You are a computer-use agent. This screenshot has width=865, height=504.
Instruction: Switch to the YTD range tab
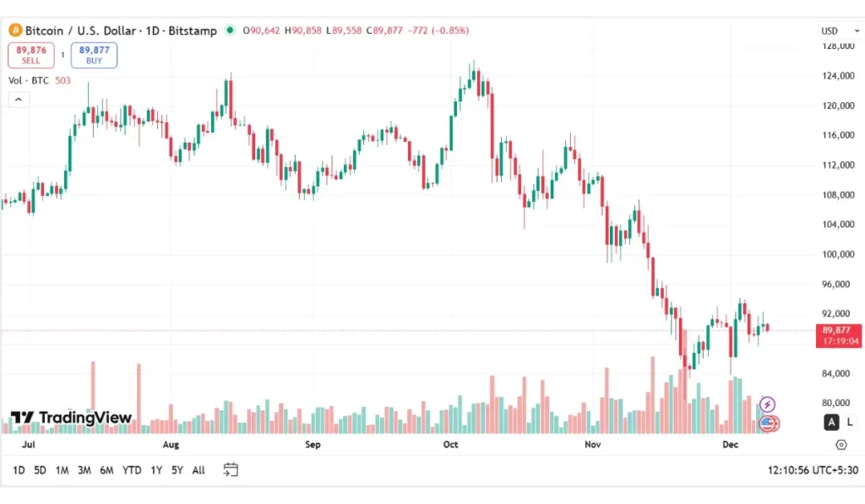point(130,470)
